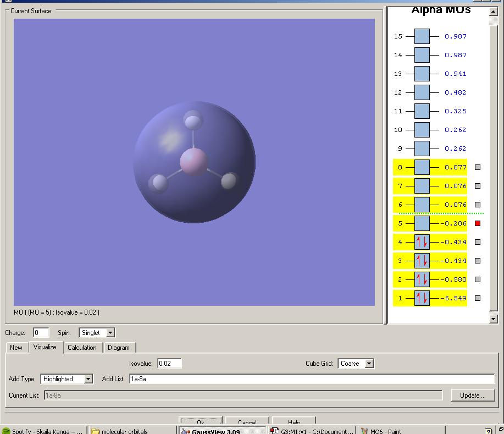The image size is (504, 434).
Task: Select the orbital box for MO 15
Action: [422, 36]
